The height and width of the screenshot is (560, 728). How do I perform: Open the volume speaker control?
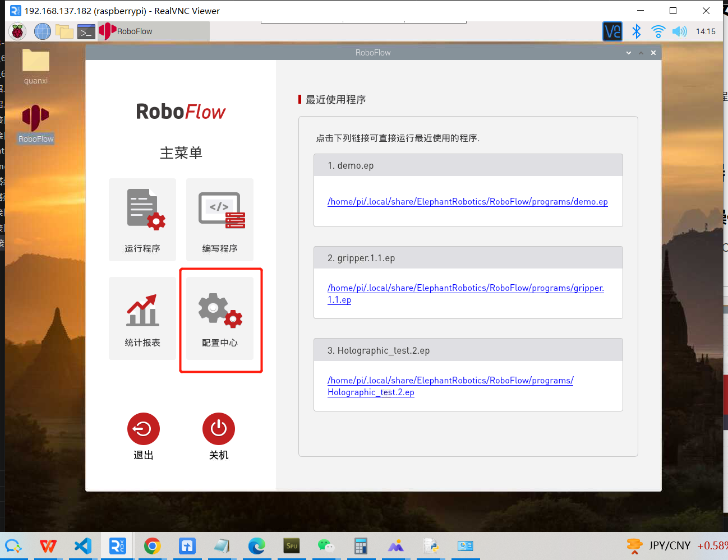point(679,31)
